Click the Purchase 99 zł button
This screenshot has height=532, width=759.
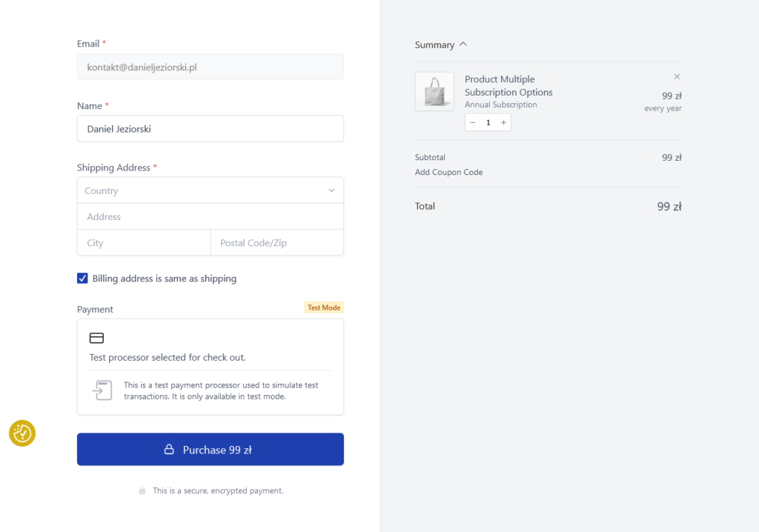[211, 449]
